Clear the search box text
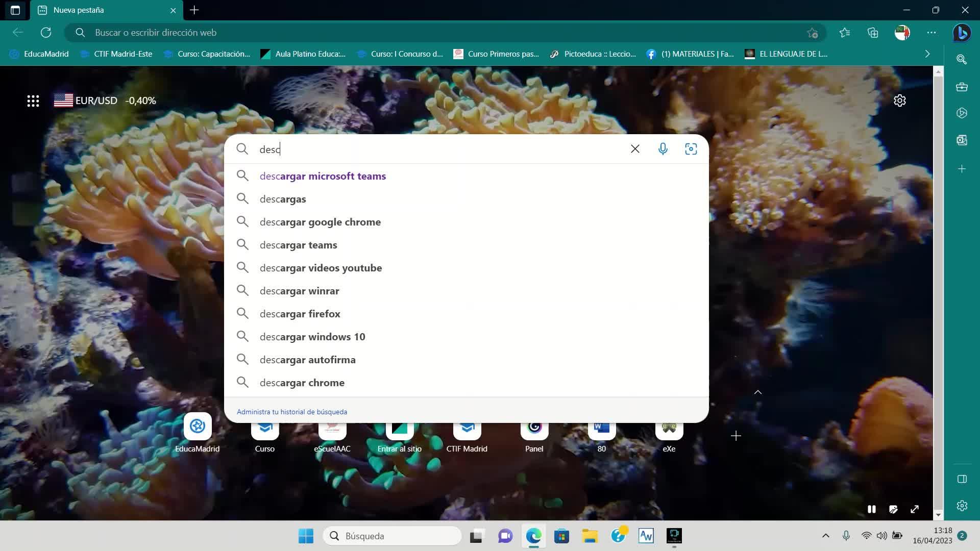Screen dimensions: 980x551 tap(635, 149)
